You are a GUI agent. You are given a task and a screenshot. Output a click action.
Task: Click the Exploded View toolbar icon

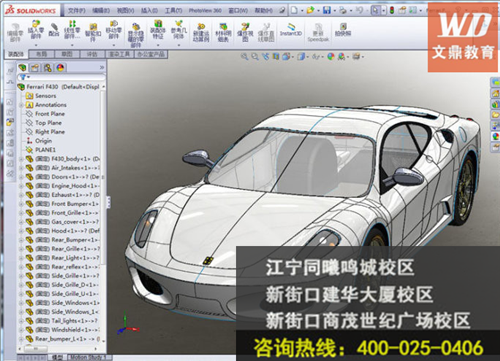tap(245, 32)
